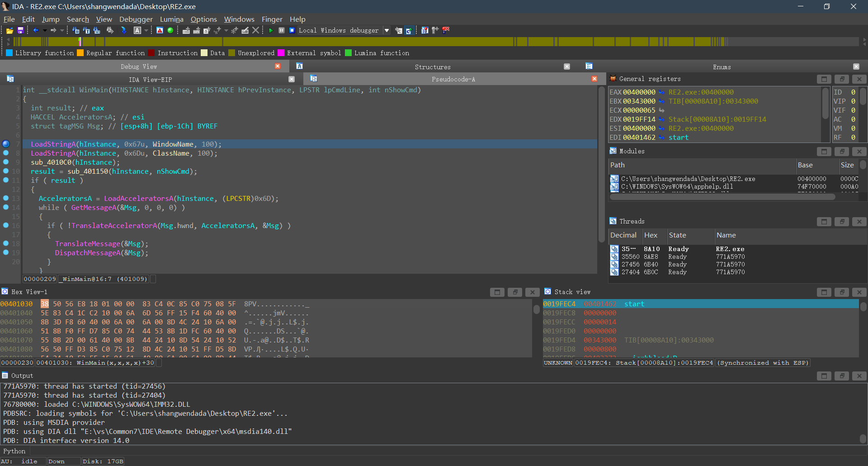Screen dimensions: 868x466
Task: Open the Local Windows debugger dropdown
Action: [x=387, y=30]
